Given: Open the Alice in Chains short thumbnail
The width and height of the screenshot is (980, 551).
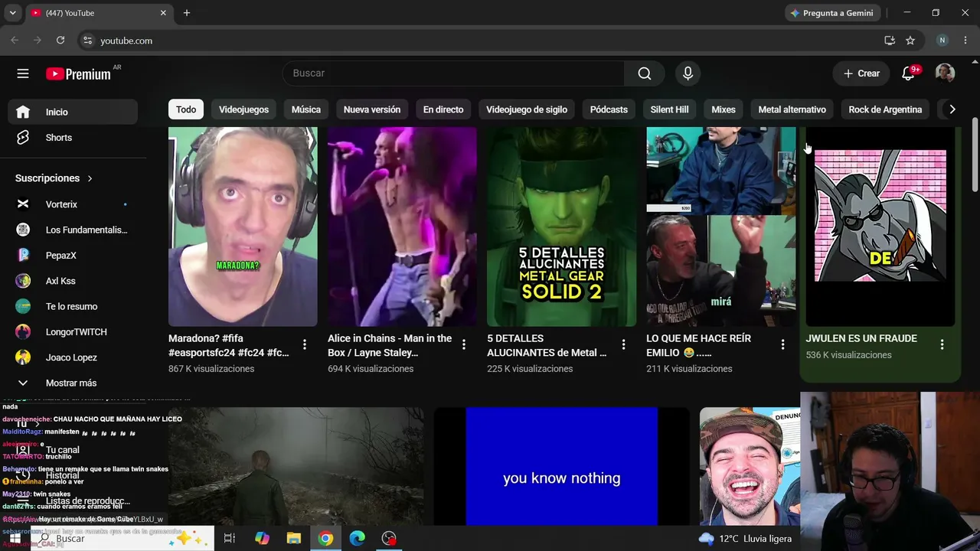Looking at the screenshot, I should pos(402,227).
